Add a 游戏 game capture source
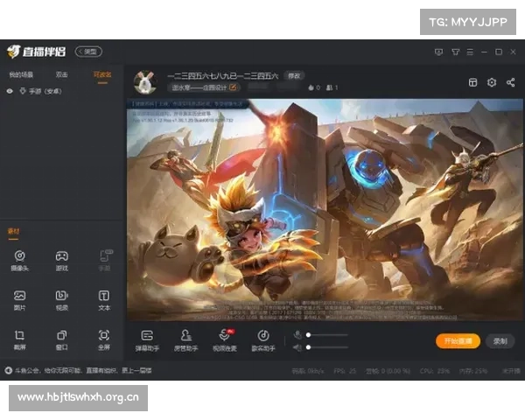This screenshot has width=525, height=420. (62, 260)
